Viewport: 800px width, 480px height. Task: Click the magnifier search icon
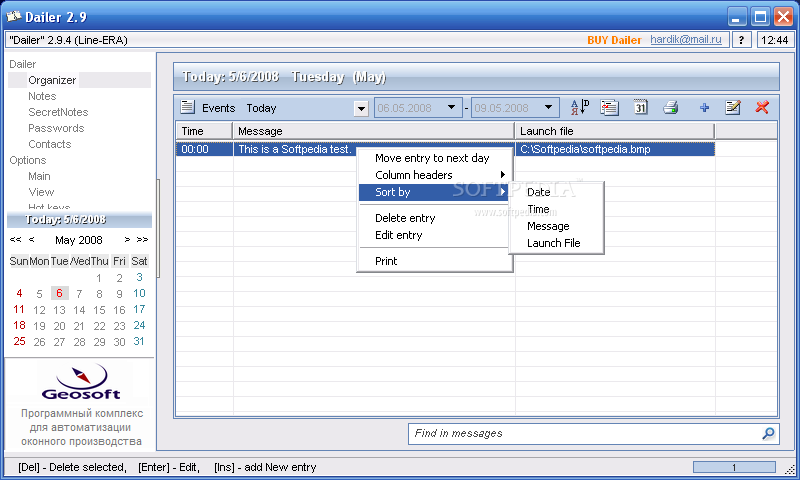click(x=768, y=434)
